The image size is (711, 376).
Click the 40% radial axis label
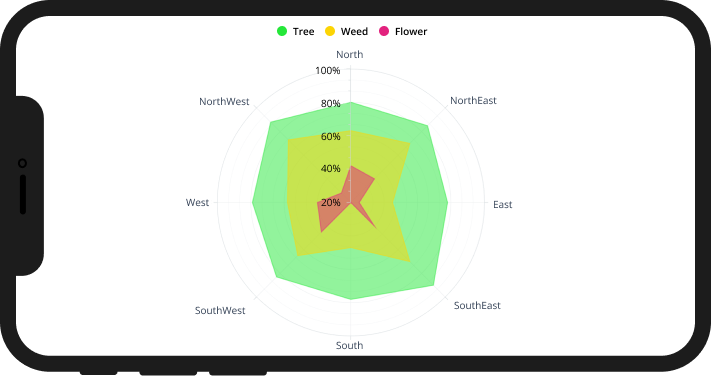click(x=331, y=169)
